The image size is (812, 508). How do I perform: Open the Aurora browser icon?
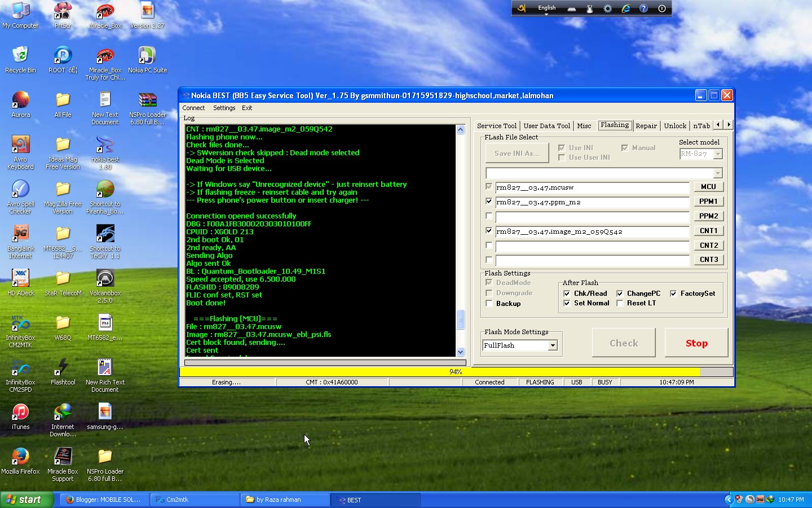(x=20, y=104)
